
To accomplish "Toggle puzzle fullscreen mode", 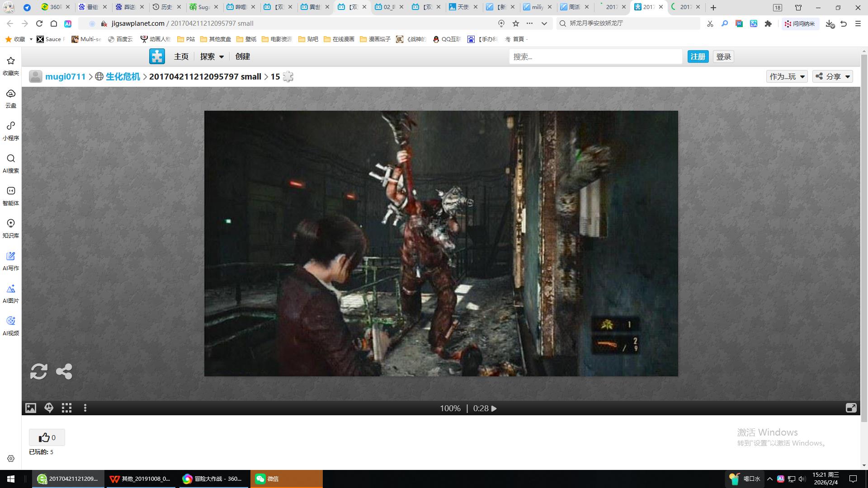I will 851,408.
